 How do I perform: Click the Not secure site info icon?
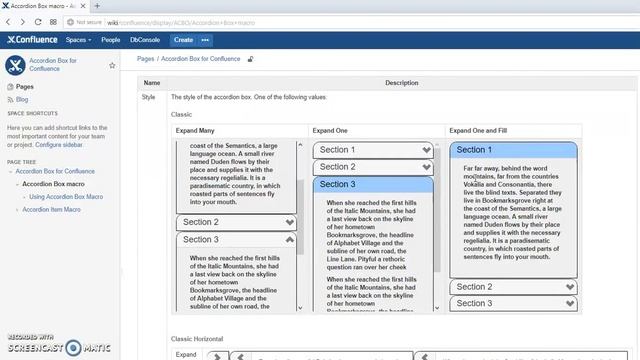tap(71, 22)
